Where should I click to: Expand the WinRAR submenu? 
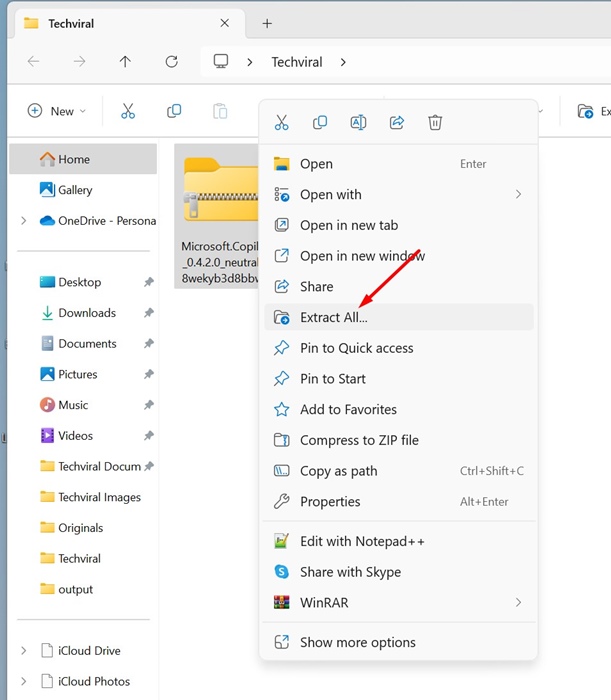point(518,603)
